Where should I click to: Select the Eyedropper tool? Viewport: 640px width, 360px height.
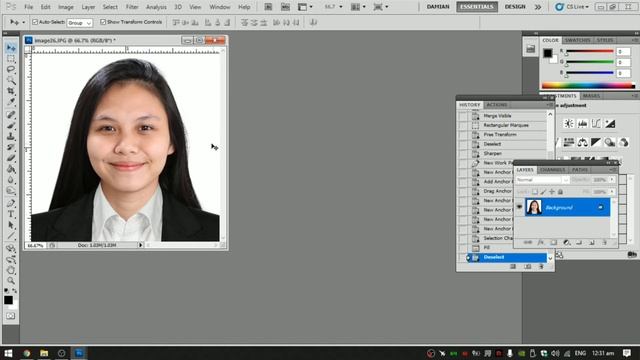11,102
